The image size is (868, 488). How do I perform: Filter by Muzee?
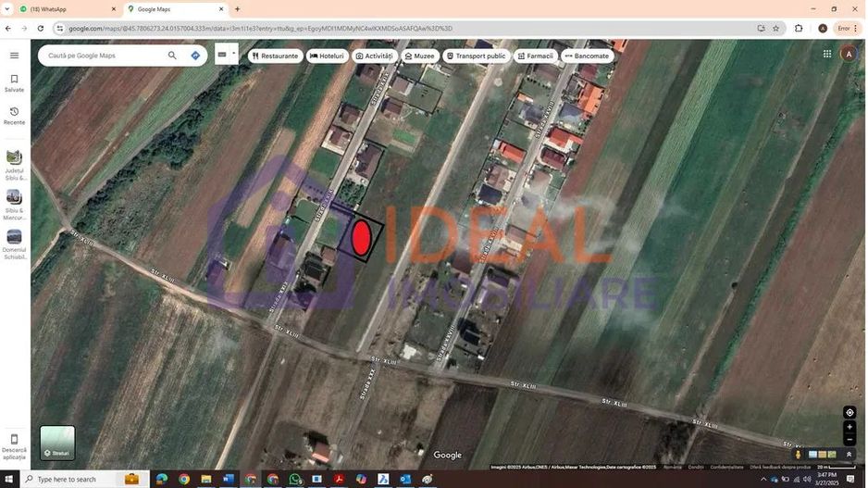[419, 56]
